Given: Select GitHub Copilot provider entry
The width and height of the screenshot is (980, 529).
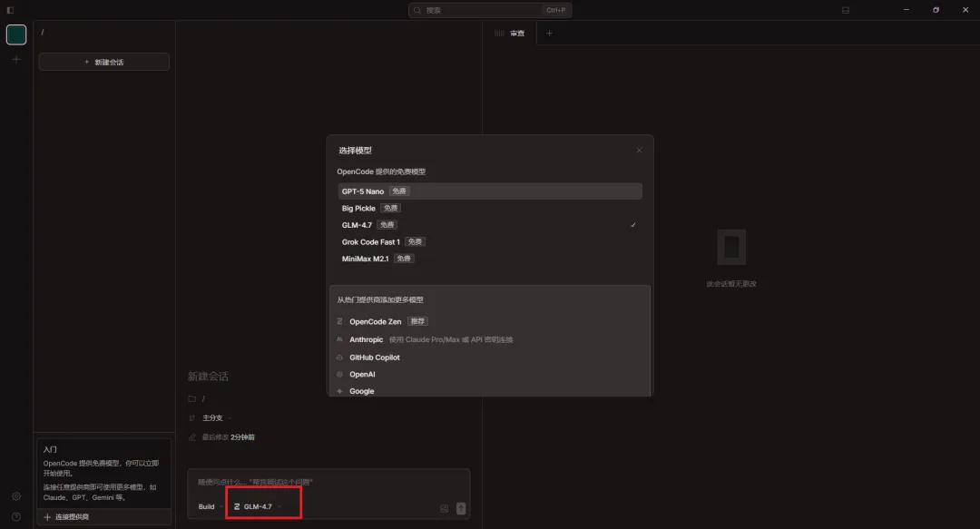Looking at the screenshot, I should click(x=490, y=358).
